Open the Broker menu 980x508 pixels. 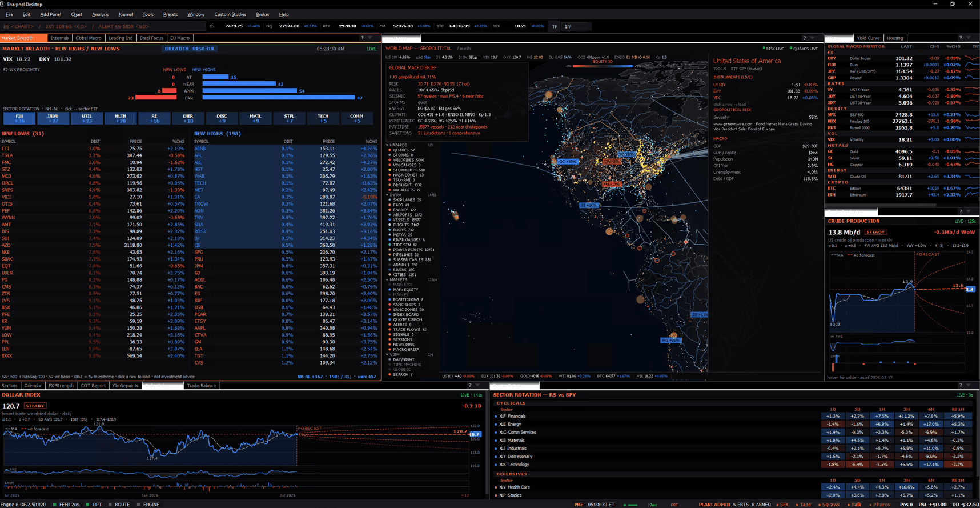coord(263,14)
